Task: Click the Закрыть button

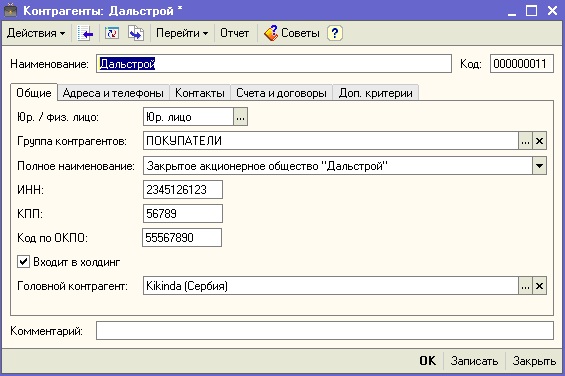Action: coord(534,360)
